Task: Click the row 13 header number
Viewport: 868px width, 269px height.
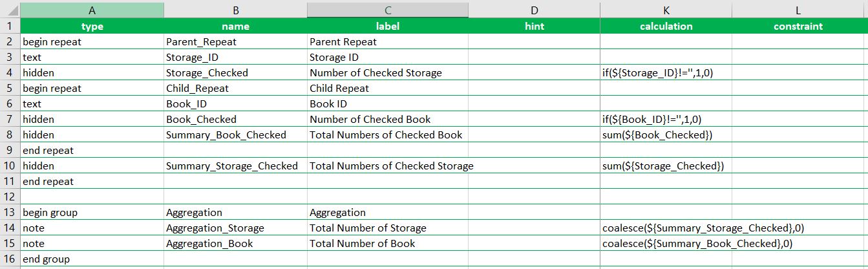Action: [x=10, y=212]
